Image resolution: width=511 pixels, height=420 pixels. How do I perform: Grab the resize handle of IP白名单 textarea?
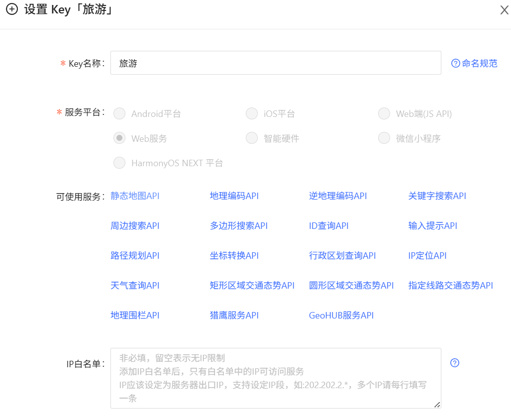coord(437,405)
